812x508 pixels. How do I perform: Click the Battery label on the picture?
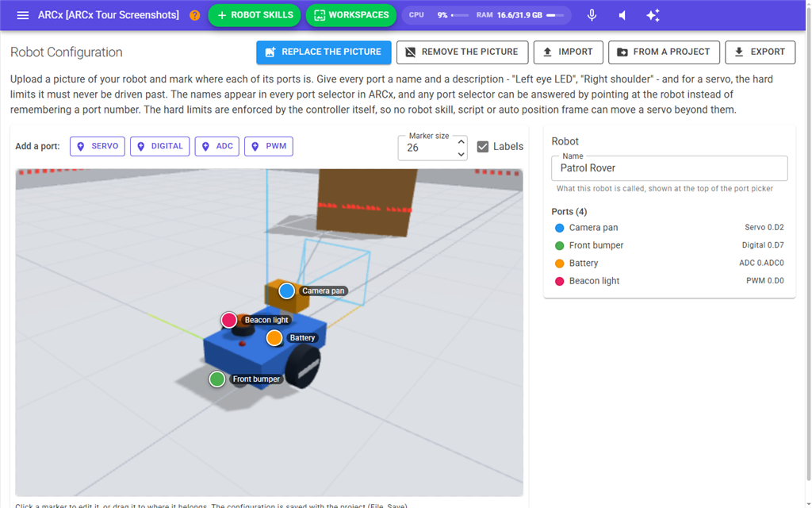(302, 338)
